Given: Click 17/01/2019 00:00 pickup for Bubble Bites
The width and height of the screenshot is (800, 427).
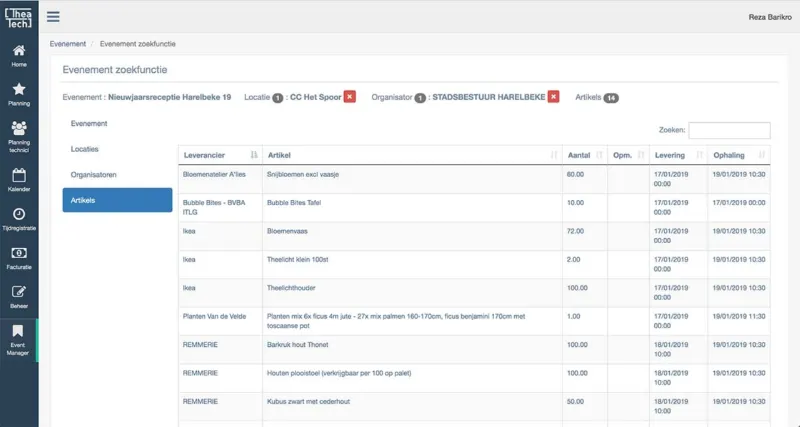Looking at the screenshot, I should coord(739,203).
